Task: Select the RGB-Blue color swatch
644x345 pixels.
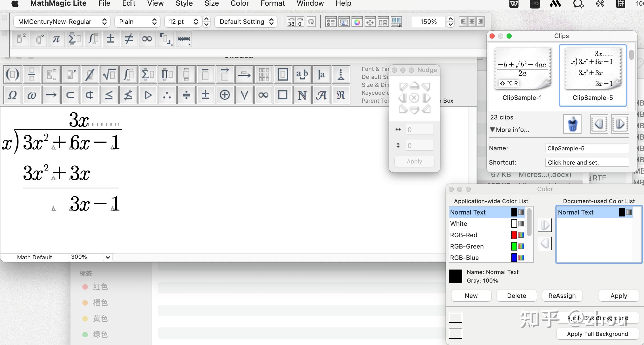Action: (514, 258)
